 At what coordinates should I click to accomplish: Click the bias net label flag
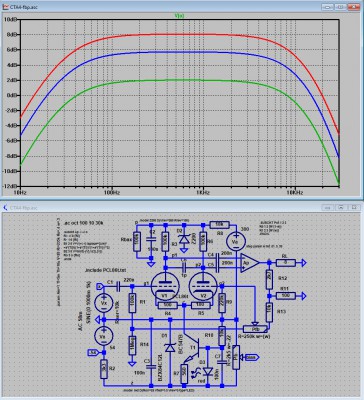[253, 358]
